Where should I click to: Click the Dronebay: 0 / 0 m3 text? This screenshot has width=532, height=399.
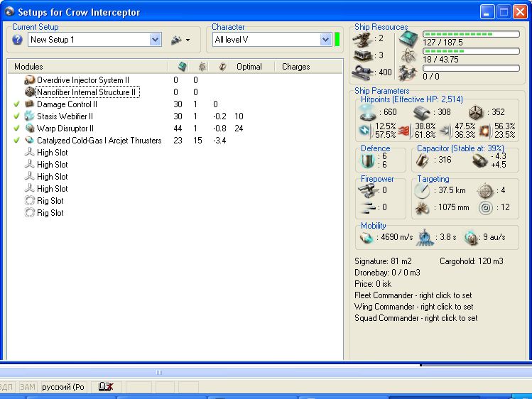pos(387,273)
